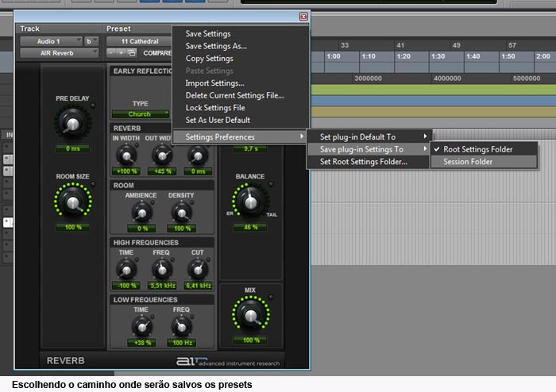
Task: Click the ROOM SIZE 100 % value field
Action: coord(73,227)
